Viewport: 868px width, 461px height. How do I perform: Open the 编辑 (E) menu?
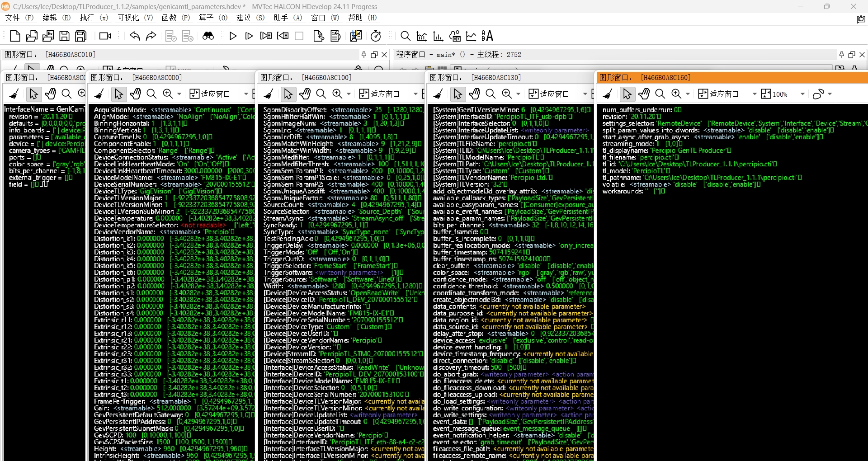(x=57, y=18)
